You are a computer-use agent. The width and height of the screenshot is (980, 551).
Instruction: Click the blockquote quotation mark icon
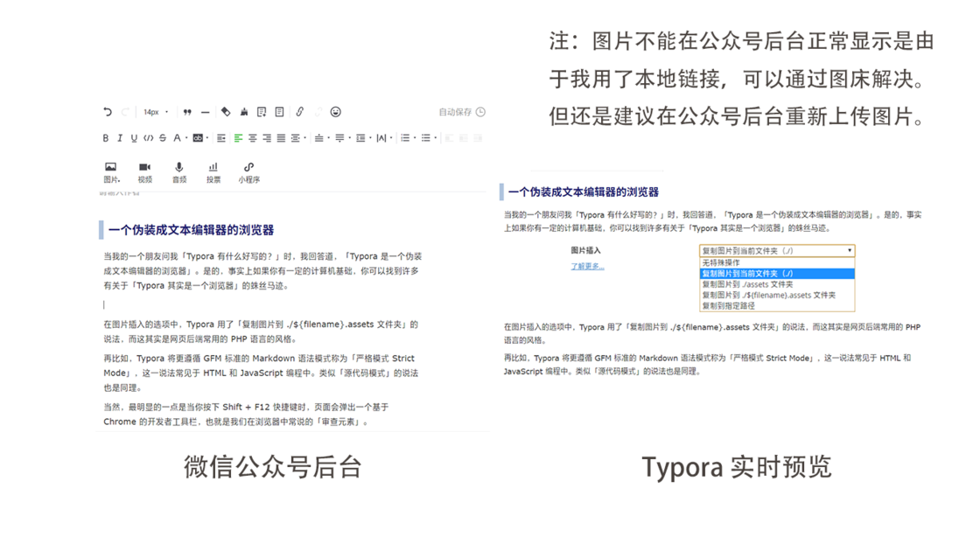tap(187, 112)
